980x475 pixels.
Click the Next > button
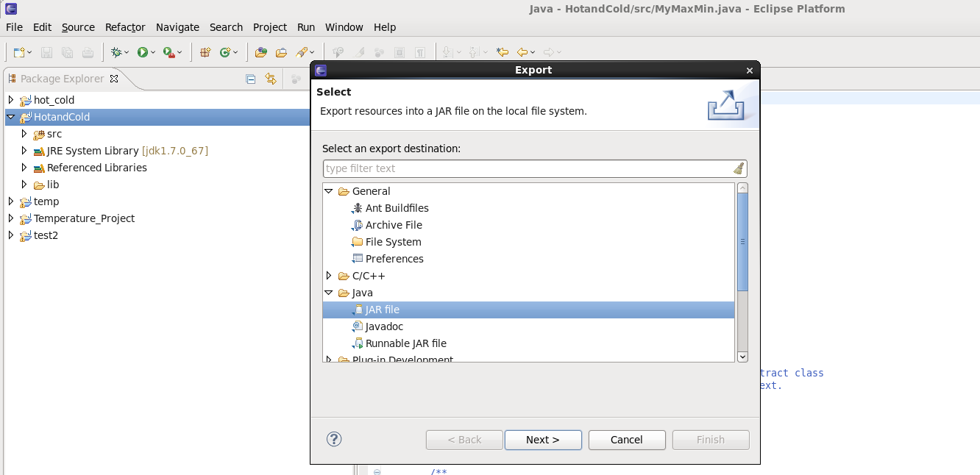click(x=543, y=440)
